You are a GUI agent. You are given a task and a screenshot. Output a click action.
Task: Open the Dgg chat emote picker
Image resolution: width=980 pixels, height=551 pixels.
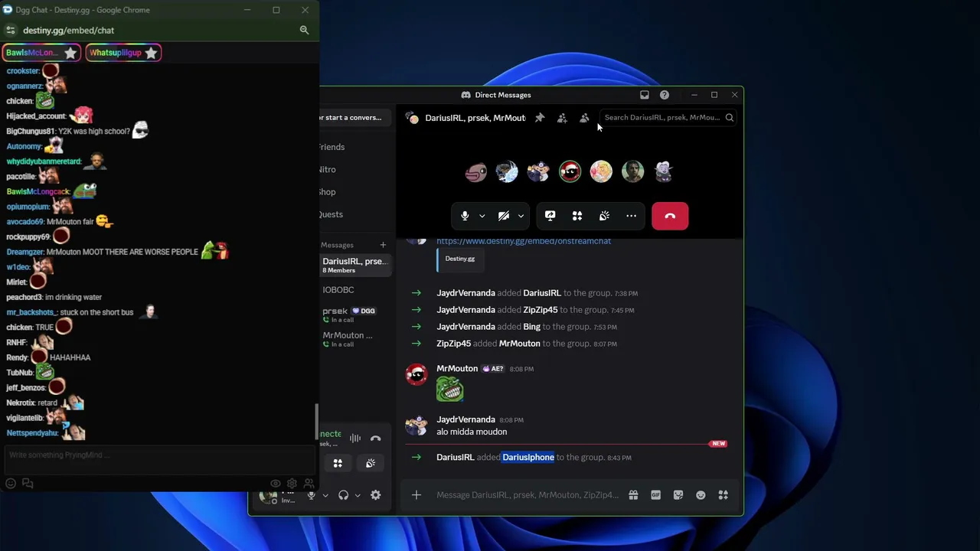11,484
